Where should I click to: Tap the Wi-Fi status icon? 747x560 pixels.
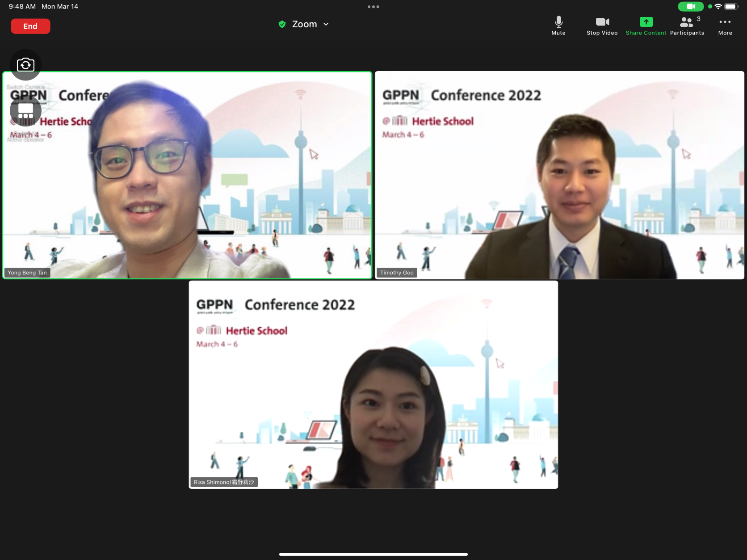718,6
